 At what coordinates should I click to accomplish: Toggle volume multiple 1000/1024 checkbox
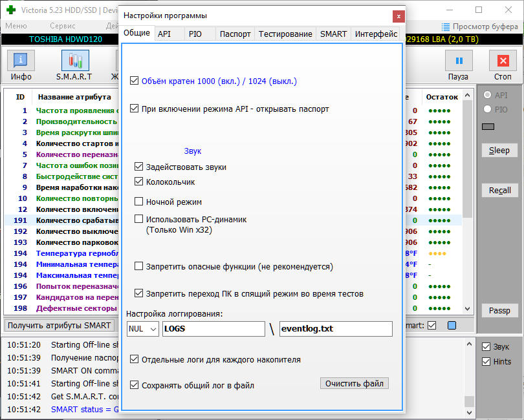click(x=134, y=81)
